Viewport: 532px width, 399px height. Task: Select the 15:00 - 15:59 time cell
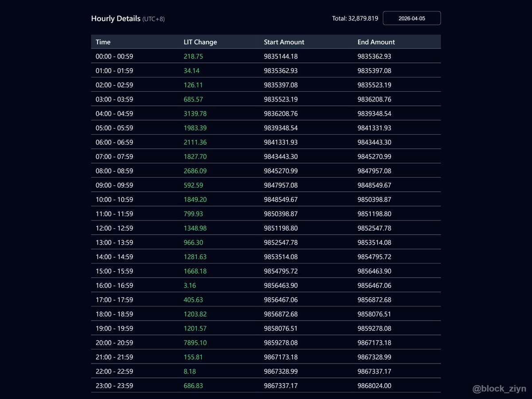coord(114,271)
